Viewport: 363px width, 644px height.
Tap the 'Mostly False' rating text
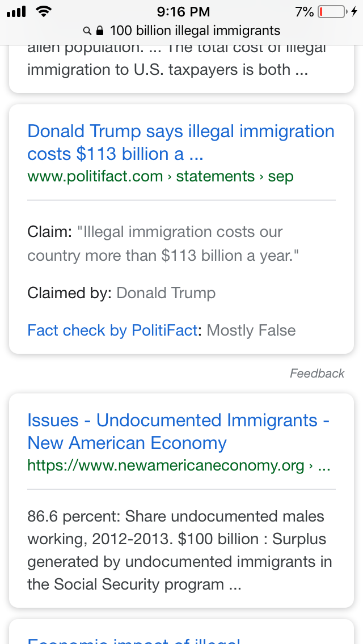tap(251, 330)
